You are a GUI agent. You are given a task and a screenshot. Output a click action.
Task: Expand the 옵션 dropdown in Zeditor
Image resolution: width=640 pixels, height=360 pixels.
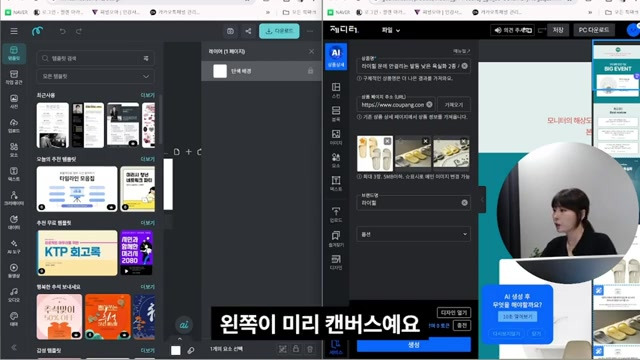(x=413, y=234)
